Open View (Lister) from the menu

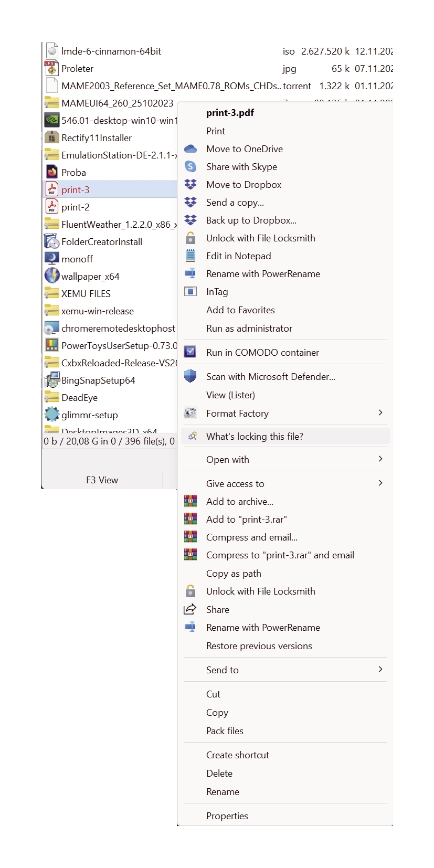(x=230, y=395)
